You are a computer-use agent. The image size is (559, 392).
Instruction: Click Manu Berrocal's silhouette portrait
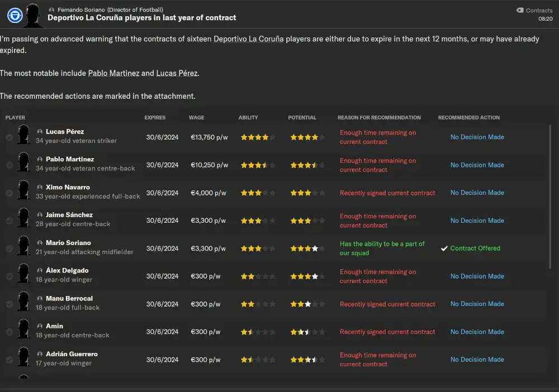23,301
